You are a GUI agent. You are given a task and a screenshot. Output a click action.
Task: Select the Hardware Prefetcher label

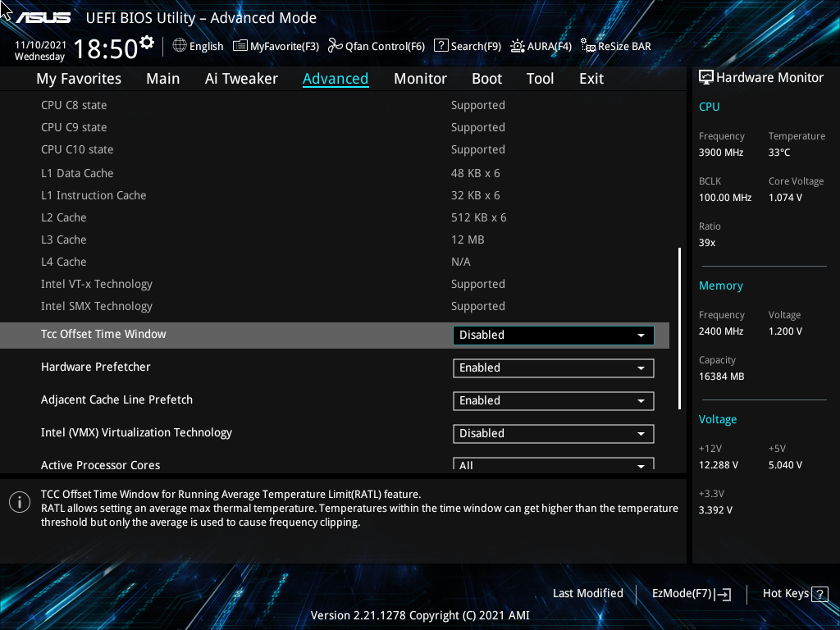(95, 367)
